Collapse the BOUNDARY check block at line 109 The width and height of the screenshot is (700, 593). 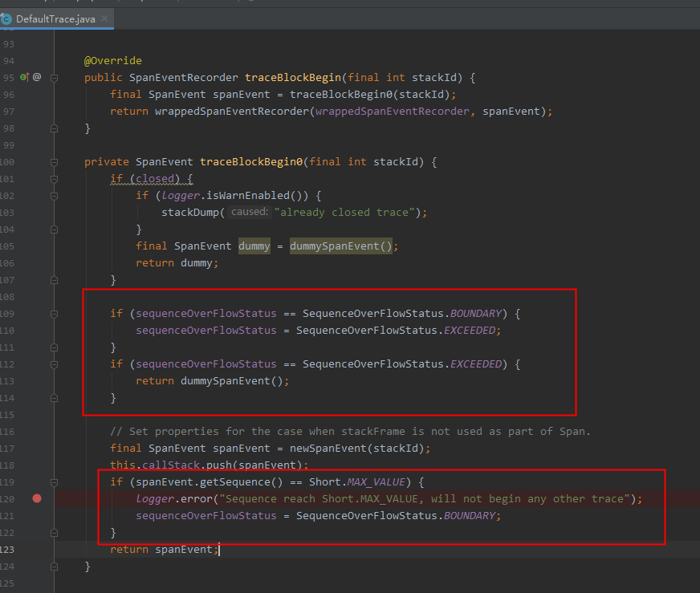[x=54, y=314]
